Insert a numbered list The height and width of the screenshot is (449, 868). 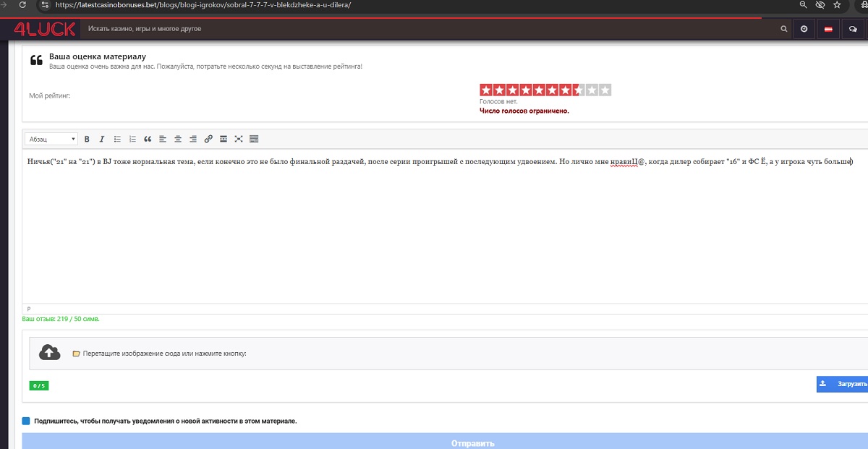tap(132, 139)
